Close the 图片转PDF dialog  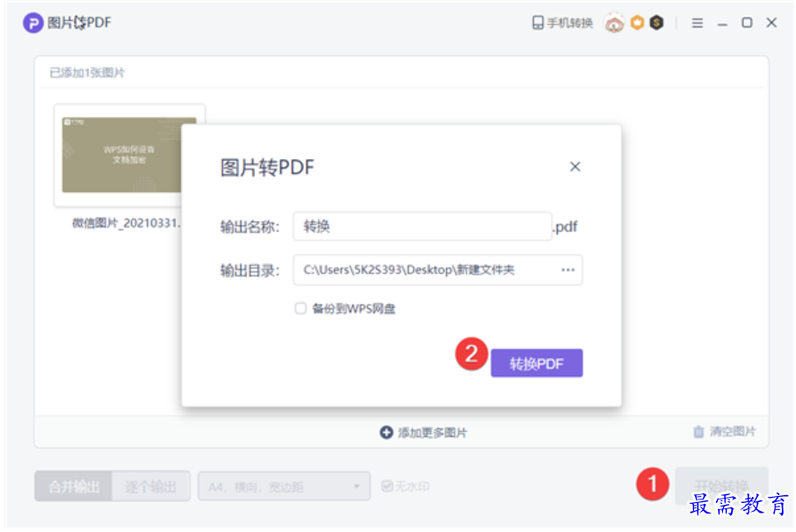(575, 166)
